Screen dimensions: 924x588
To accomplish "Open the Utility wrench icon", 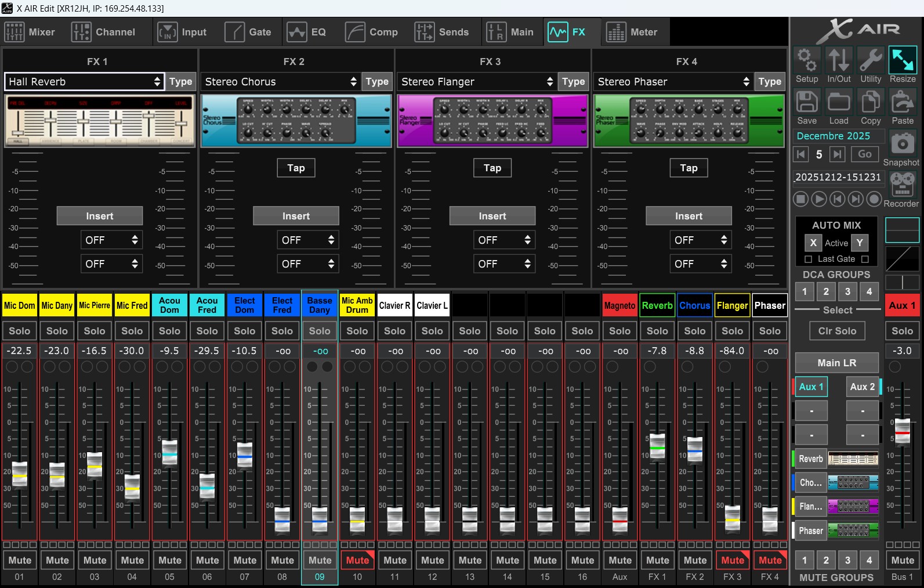I will coord(870,60).
